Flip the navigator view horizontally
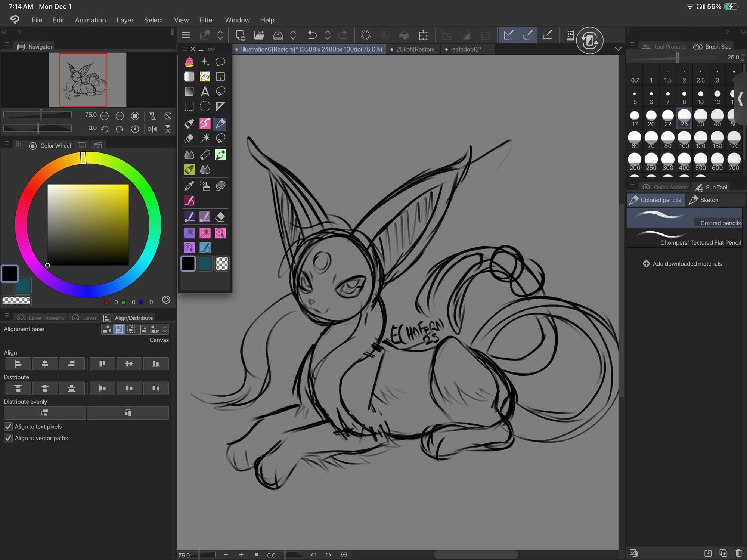 click(152, 129)
